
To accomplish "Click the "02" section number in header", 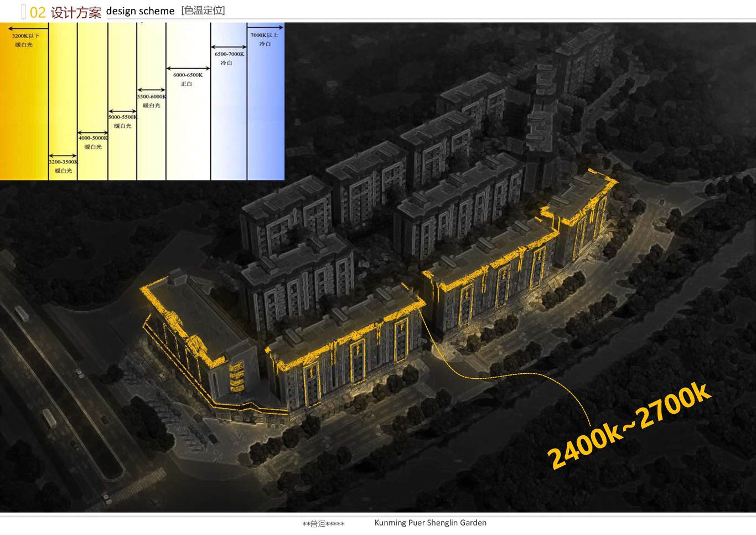I will click(x=38, y=12).
